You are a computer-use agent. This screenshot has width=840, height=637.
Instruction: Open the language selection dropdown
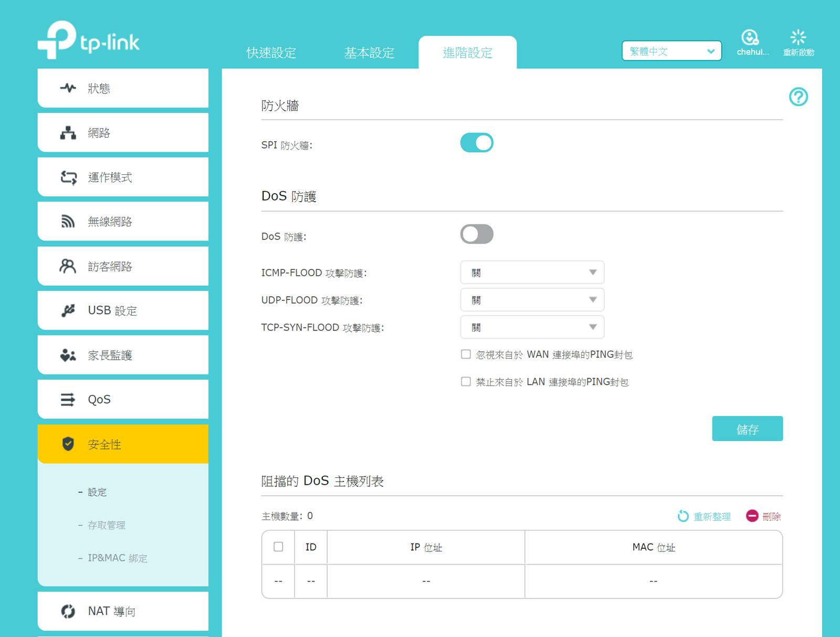point(670,51)
